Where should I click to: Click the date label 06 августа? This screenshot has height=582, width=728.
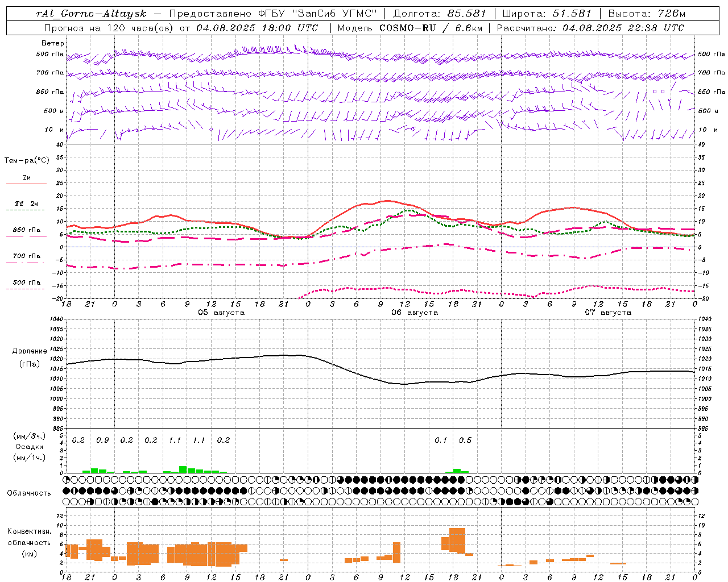coord(415,312)
